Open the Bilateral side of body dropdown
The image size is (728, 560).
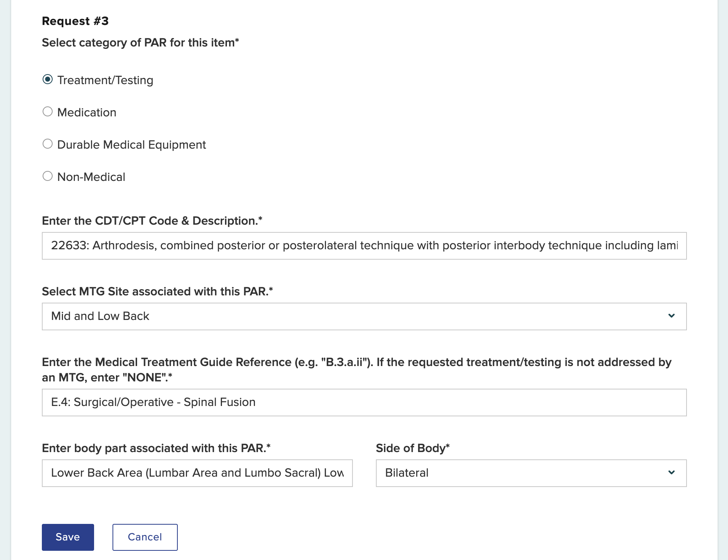pyautogui.click(x=531, y=473)
